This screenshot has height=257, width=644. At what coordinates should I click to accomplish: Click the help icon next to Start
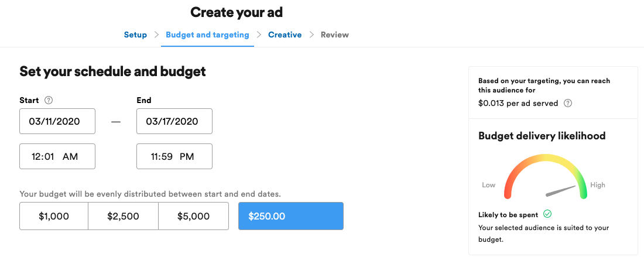[x=49, y=100]
